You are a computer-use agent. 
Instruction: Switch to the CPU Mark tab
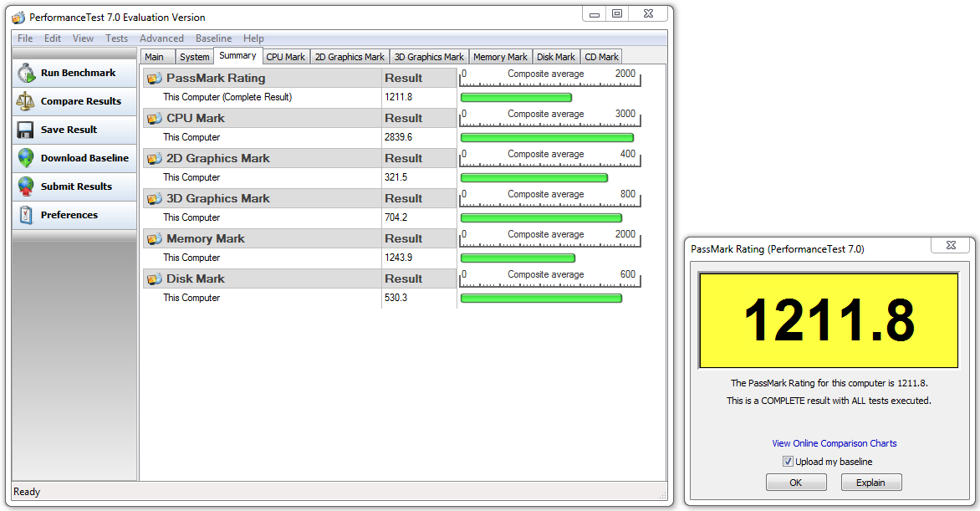[286, 56]
